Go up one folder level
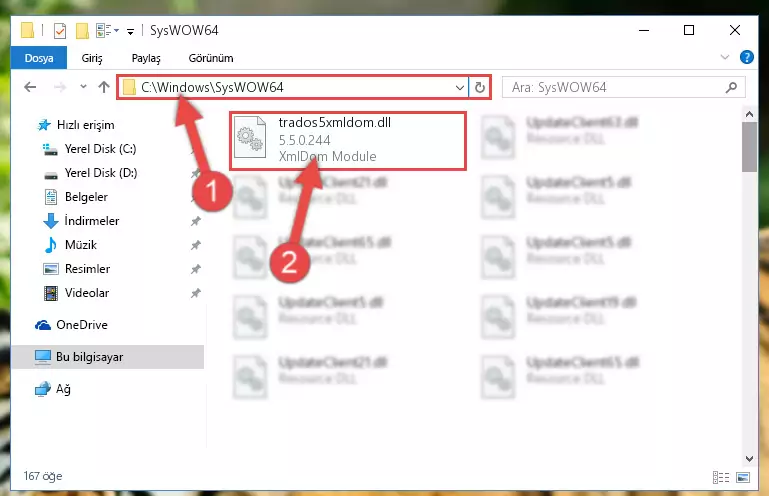The width and height of the screenshot is (769, 496). coord(103,87)
